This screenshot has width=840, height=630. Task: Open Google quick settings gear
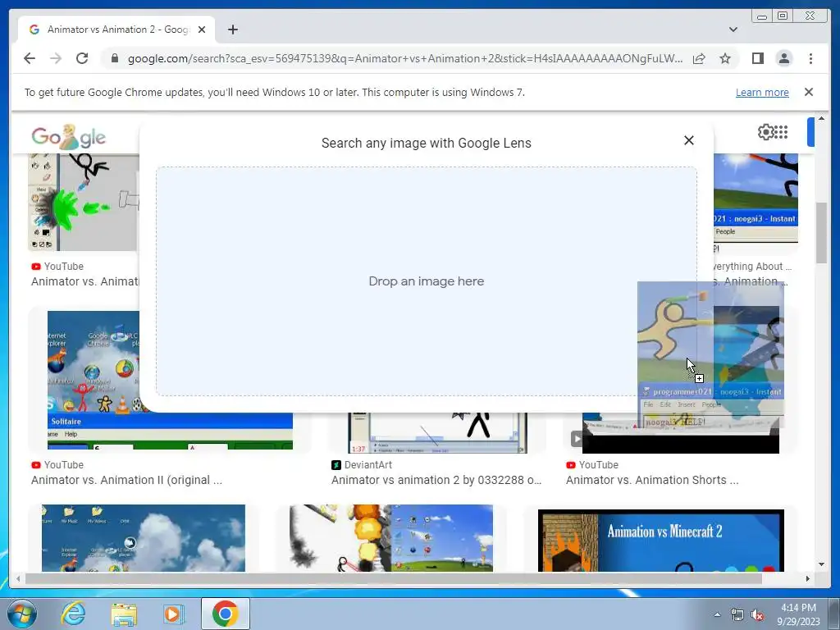(765, 132)
